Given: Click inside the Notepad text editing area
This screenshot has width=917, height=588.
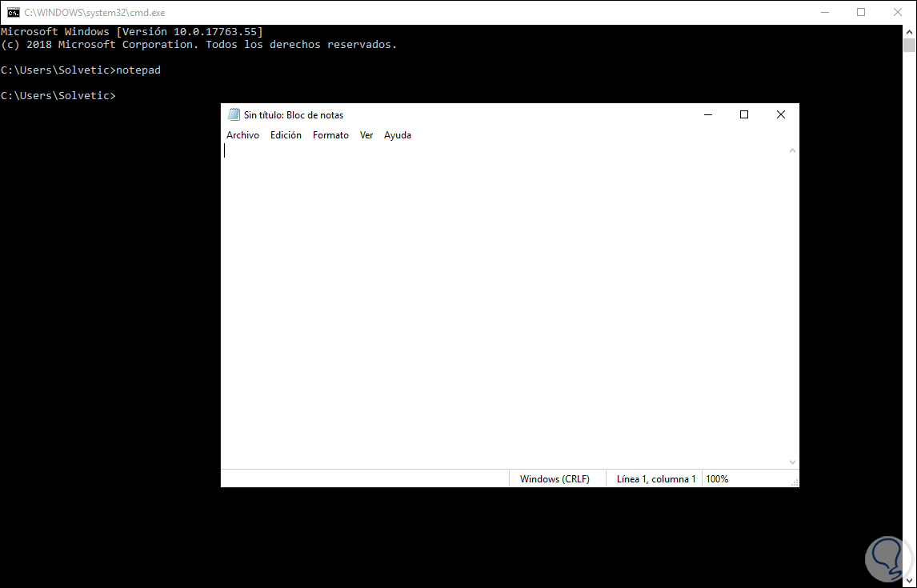Looking at the screenshot, I should tap(504, 306).
